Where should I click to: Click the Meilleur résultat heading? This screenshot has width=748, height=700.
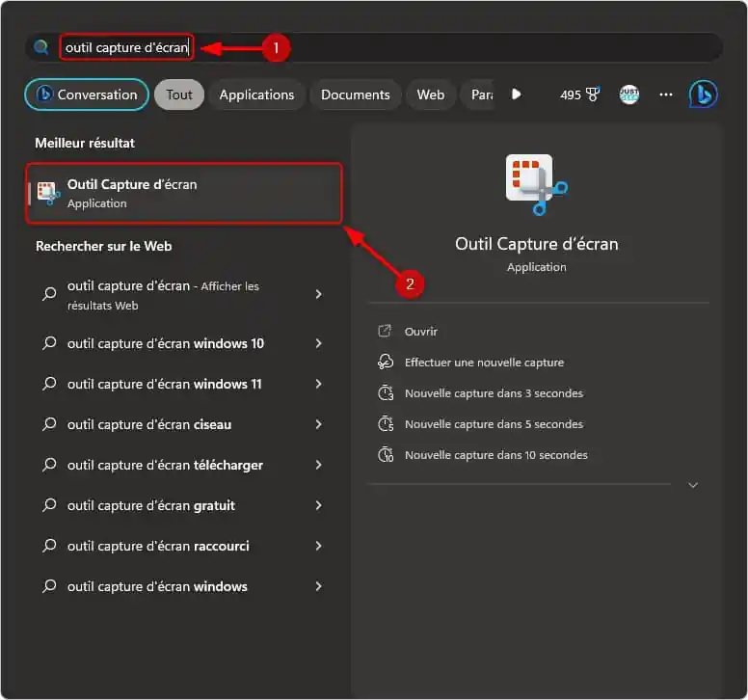[85, 143]
